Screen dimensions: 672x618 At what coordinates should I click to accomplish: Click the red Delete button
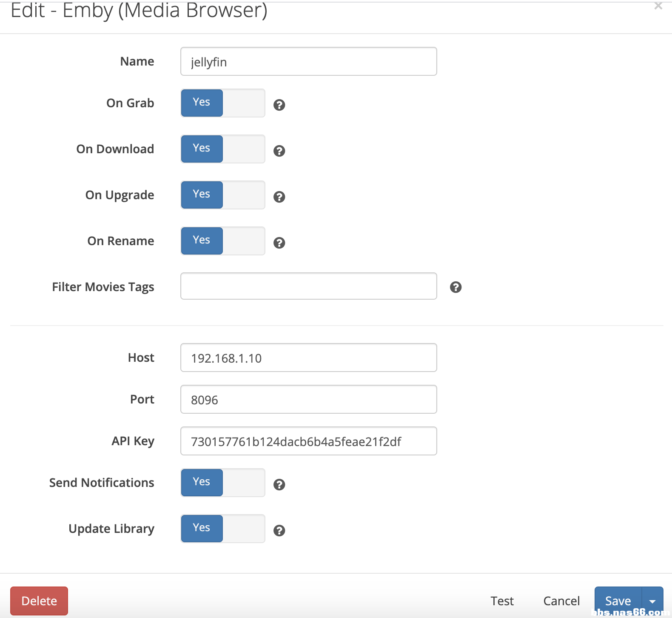click(x=39, y=601)
